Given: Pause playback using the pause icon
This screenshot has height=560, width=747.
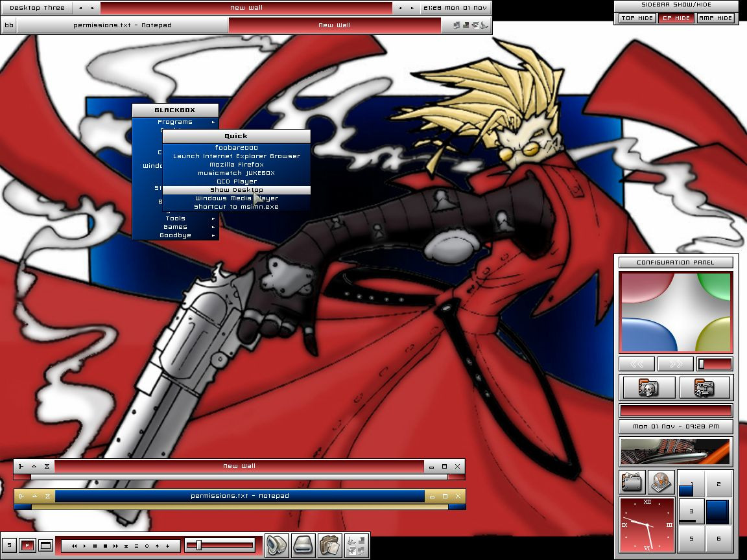Looking at the screenshot, I should (x=95, y=546).
